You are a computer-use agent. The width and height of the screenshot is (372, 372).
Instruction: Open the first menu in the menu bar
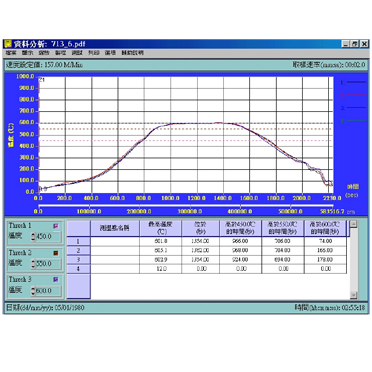pos(11,53)
